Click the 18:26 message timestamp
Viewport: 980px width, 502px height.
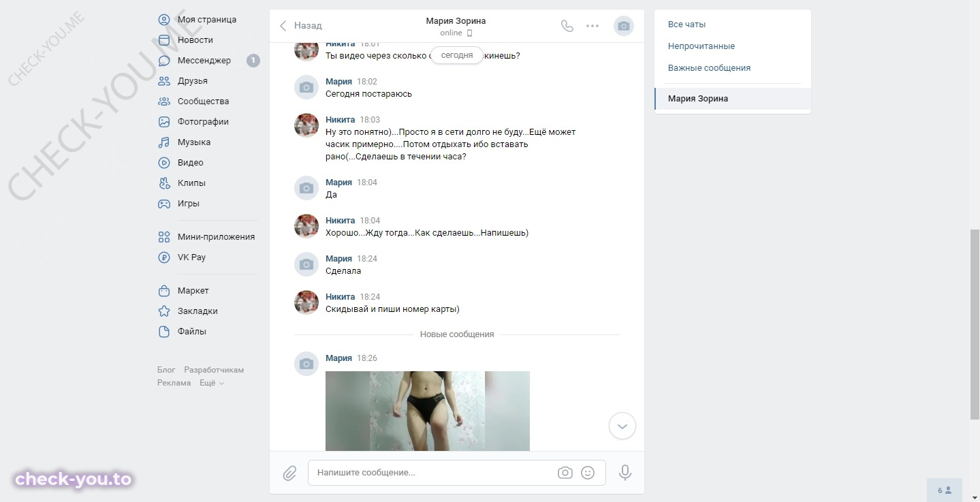coord(367,358)
